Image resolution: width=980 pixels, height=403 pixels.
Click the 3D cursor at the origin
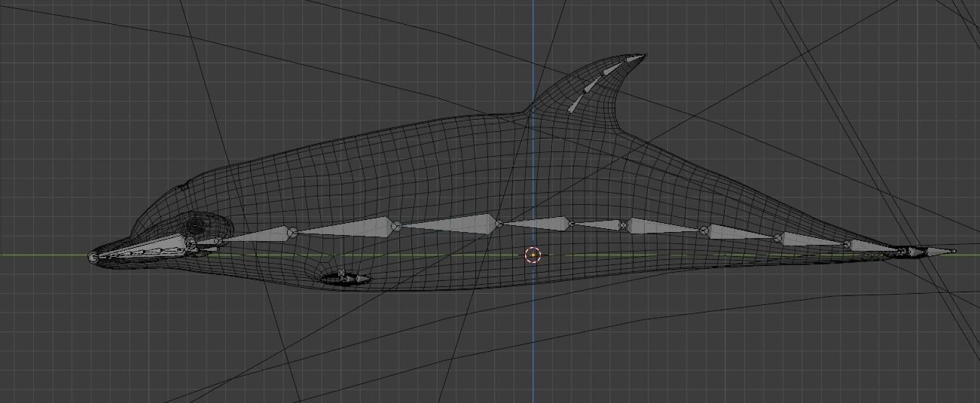[533, 255]
